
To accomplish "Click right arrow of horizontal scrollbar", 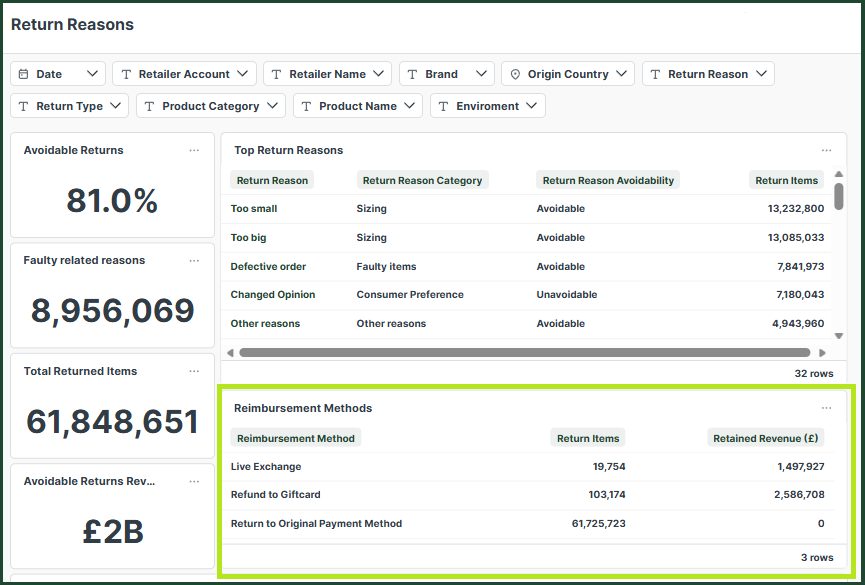I will point(823,353).
